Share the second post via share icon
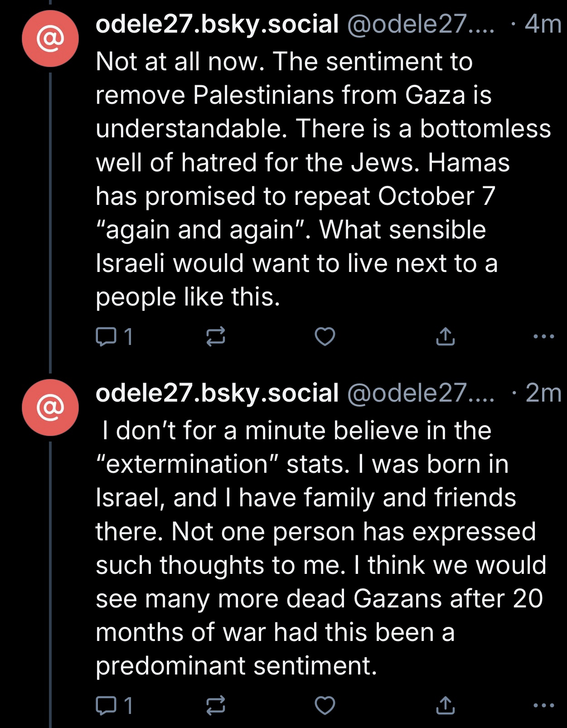Image resolution: width=567 pixels, height=728 pixels. coord(445,706)
